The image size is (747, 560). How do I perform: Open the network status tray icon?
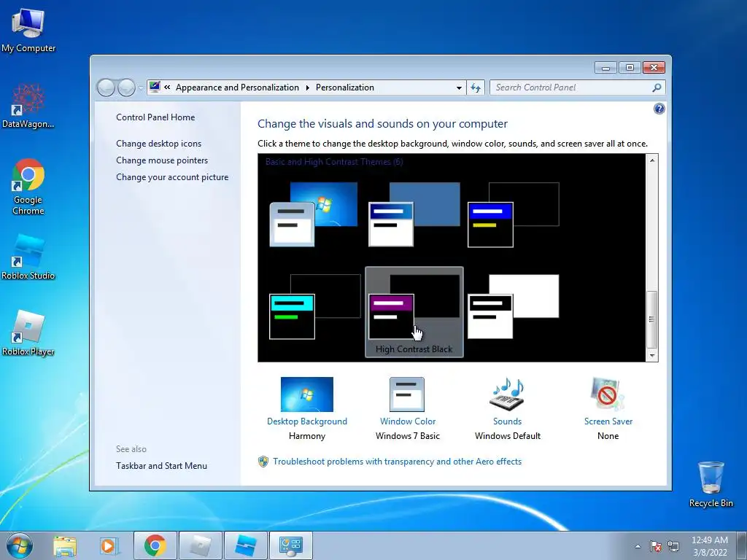(673, 546)
